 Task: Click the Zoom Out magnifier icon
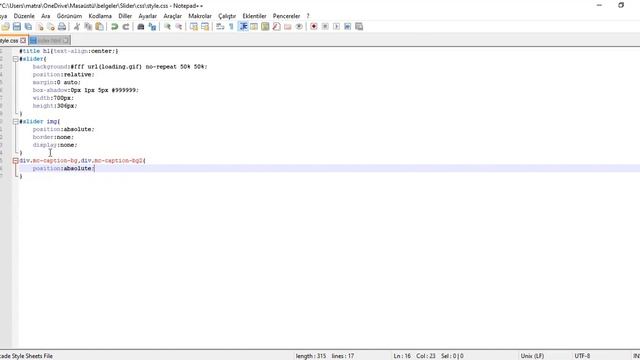point(179,27)
